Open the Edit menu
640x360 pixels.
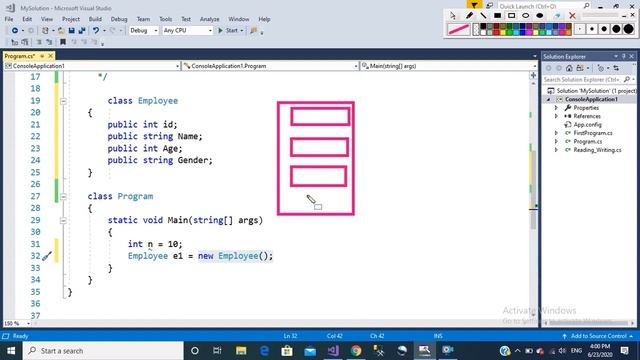click(x=27, y=19)
